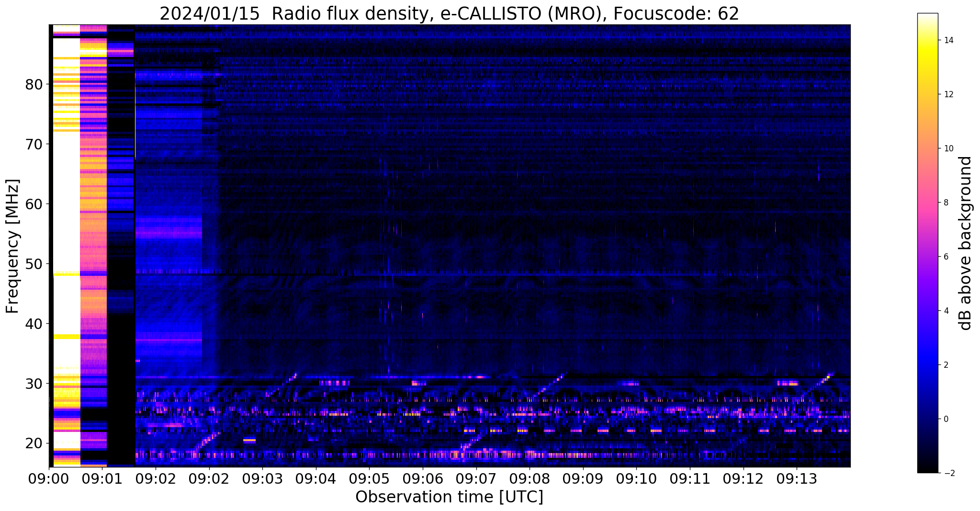This screenshot has width=980, height=511.
Task: Select the 30 MHz frequency tick label
Action: pyautogui.click(x=34, y=384)
